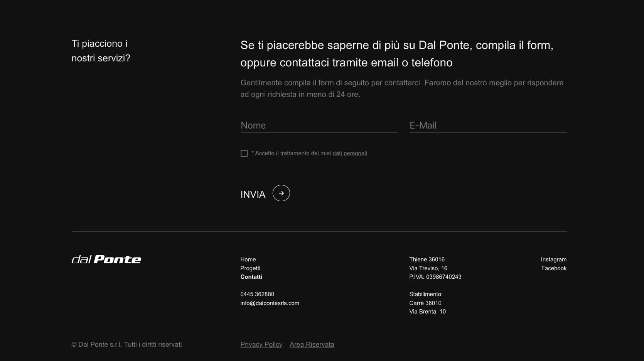Open the Area Riservata link
644x361 pixels.
[312, 344]
